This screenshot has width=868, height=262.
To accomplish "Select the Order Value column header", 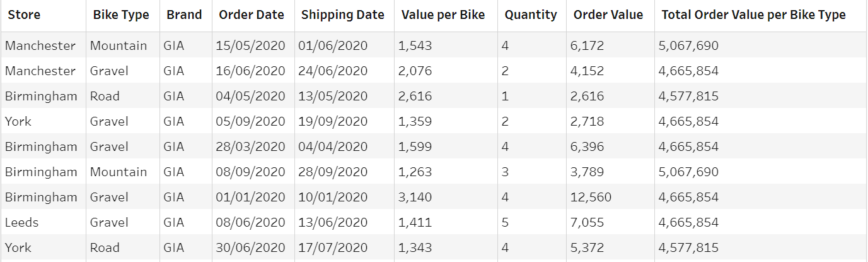I will [608, 15].
